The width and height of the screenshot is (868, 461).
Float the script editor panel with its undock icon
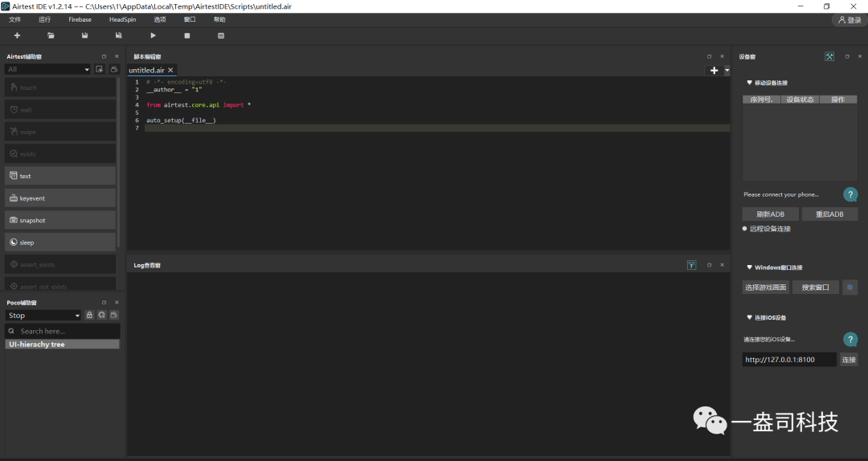pyautogui.click(x=709, y=56)
